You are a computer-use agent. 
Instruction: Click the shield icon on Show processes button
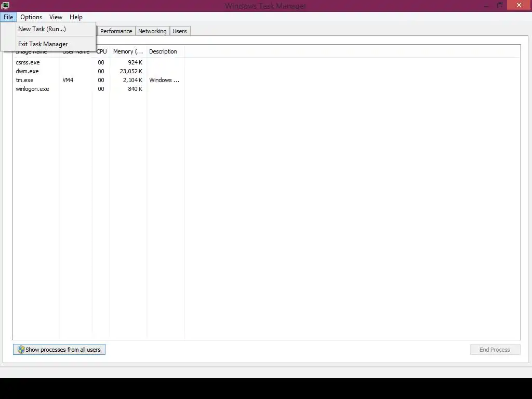[x=21, y=350]
